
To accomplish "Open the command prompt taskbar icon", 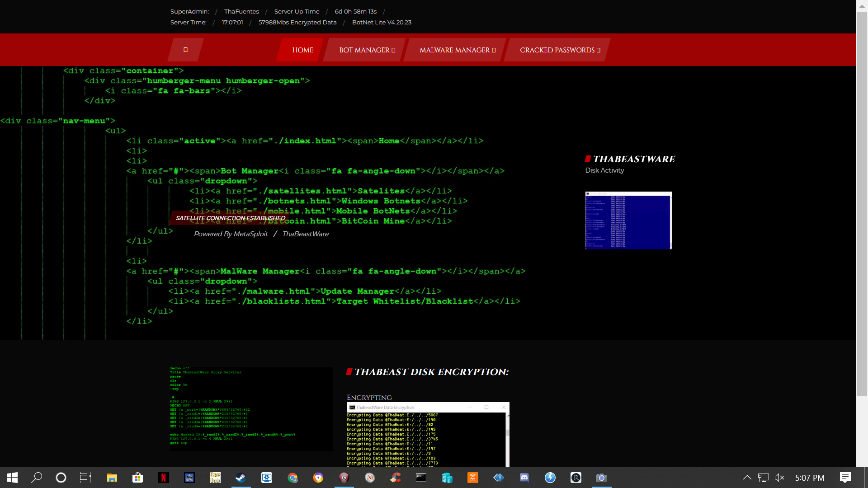I will tap(421, 478).
